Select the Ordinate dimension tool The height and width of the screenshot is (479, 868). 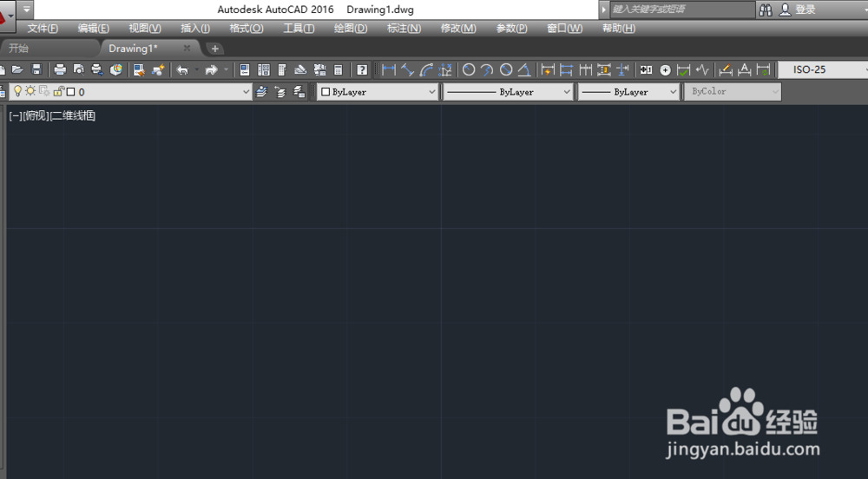pos(445,69)
